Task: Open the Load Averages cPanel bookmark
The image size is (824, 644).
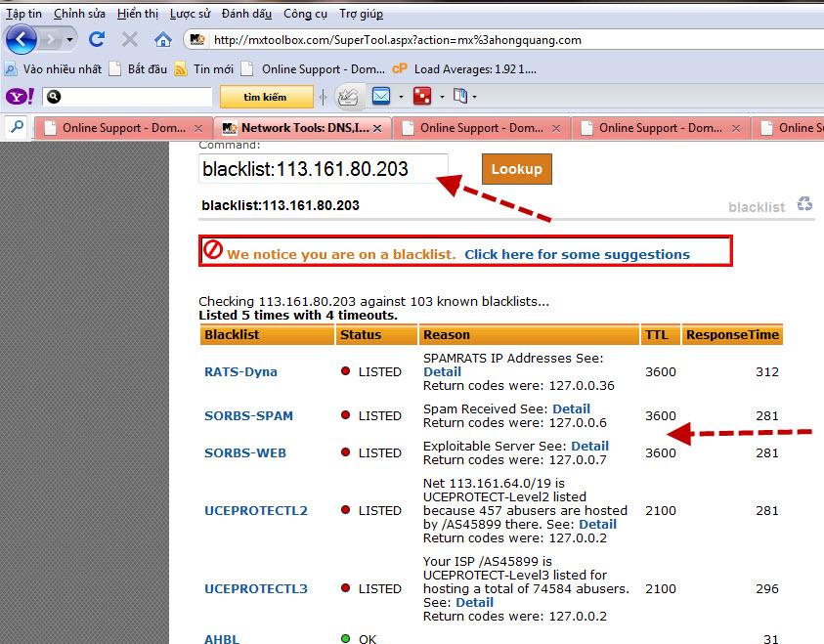Action: pos(464,68)
